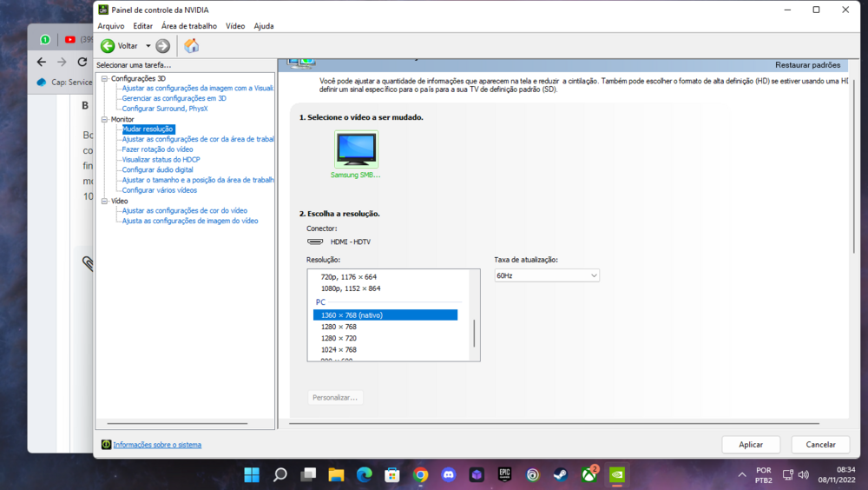Screen dimensions: 868x490
Task: Click forward arrow in background browser
Action: [x=62, y=62]
